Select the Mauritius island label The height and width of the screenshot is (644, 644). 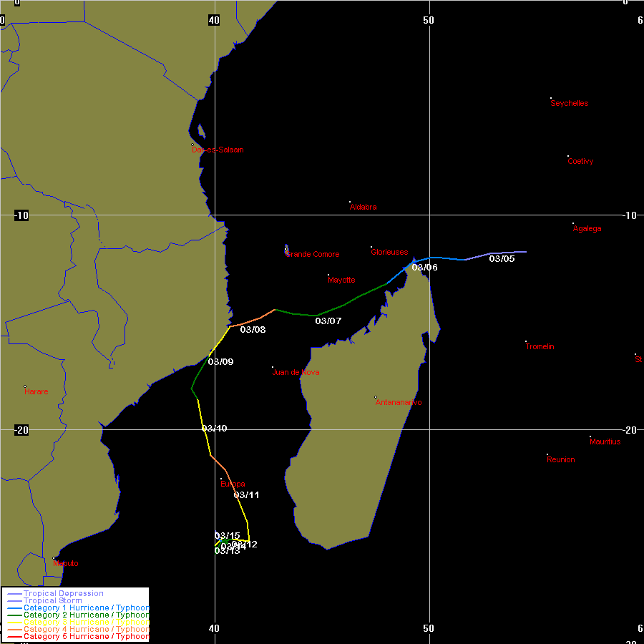pos(605,441)
